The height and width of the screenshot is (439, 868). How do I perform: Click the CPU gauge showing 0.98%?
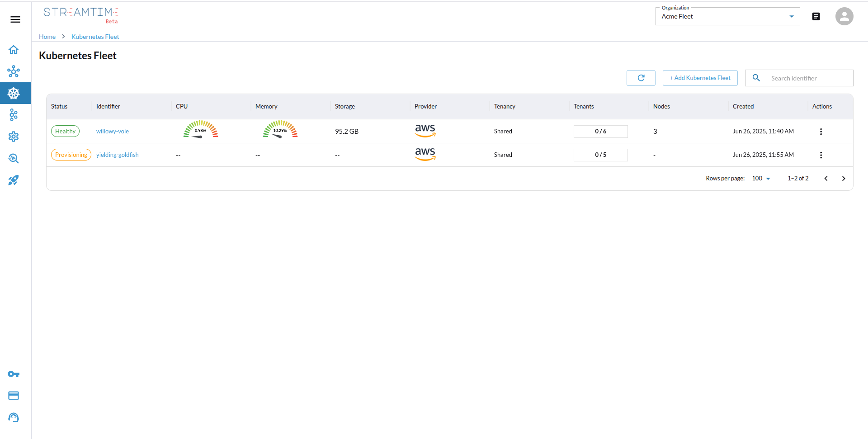pyautogui.click(x=201, y=129)
